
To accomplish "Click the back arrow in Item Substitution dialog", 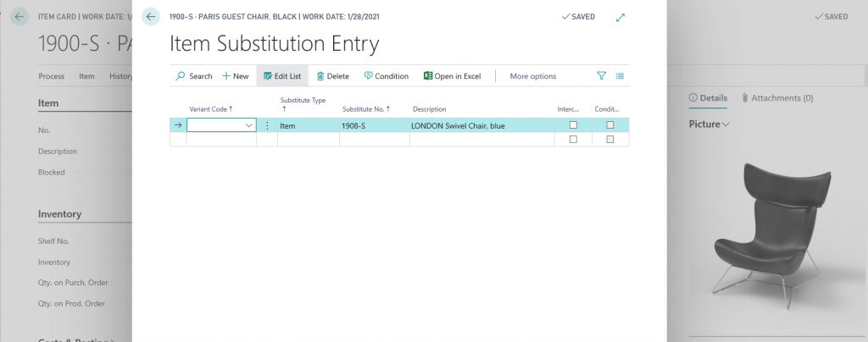I will [x=151, y=16].
